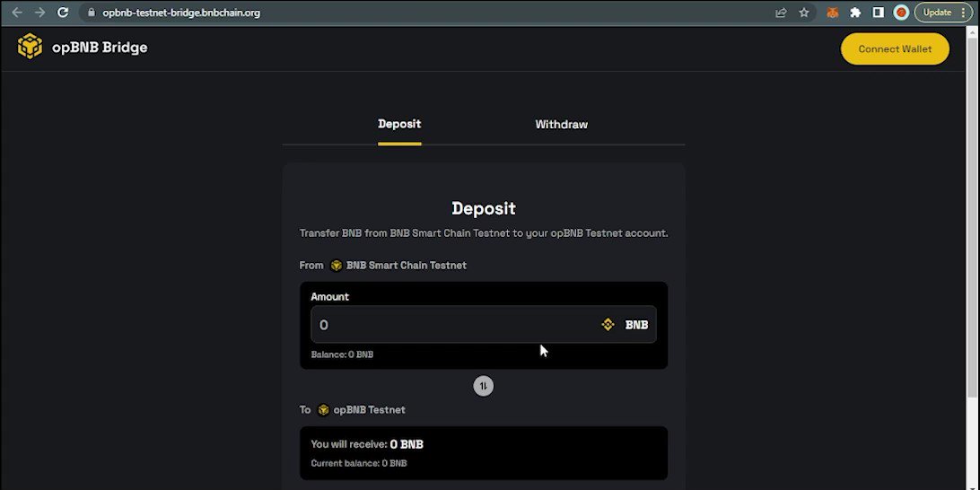Click the browser back arrow

tap(17, 13)
